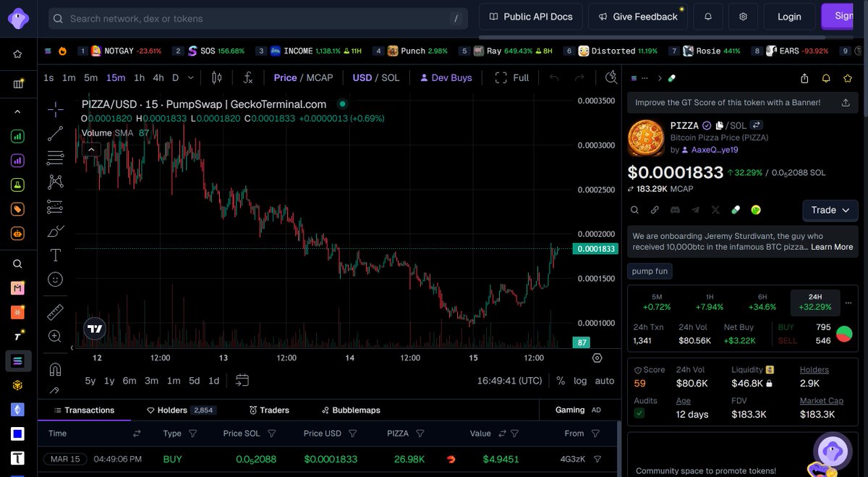
Task: Toggle the magnet snap mode
Action: pyautogui.click(x=56, y=369)
